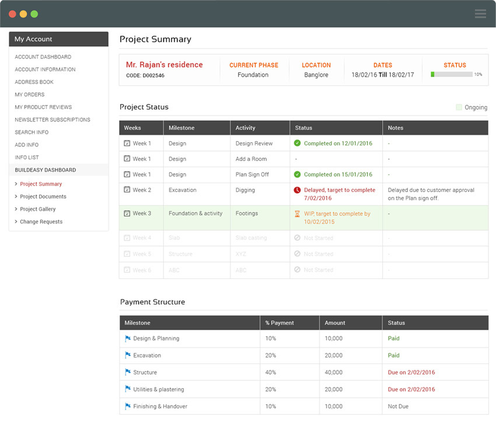Click green check icon for 12/01/2016 completion
Screen dimensions: 496x448
coord(297,143)
